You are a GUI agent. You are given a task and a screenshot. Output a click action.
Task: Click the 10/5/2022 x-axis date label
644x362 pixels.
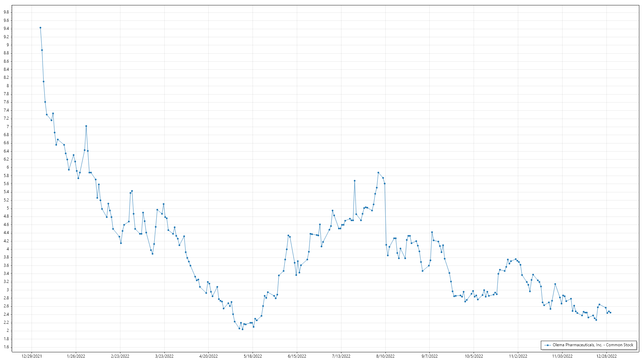(474, 356)
